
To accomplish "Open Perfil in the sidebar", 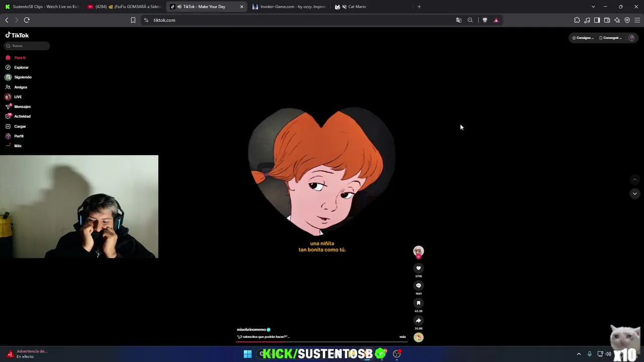I will click(x=15, y=136).
